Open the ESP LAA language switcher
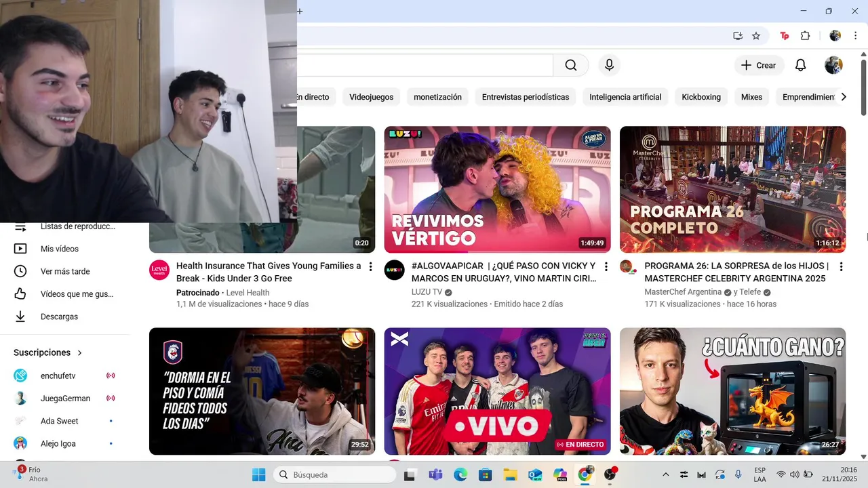 [x=759, y=474]
